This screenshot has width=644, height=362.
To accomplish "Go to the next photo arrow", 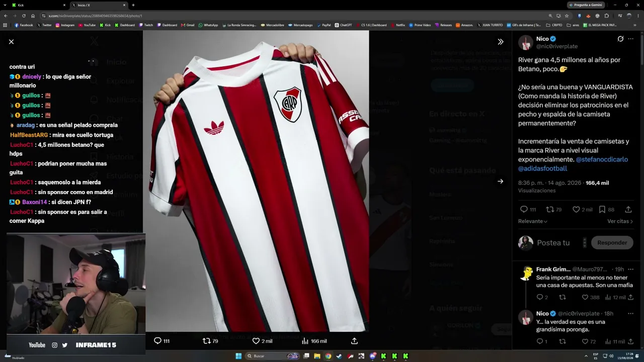I will point(500,182).
